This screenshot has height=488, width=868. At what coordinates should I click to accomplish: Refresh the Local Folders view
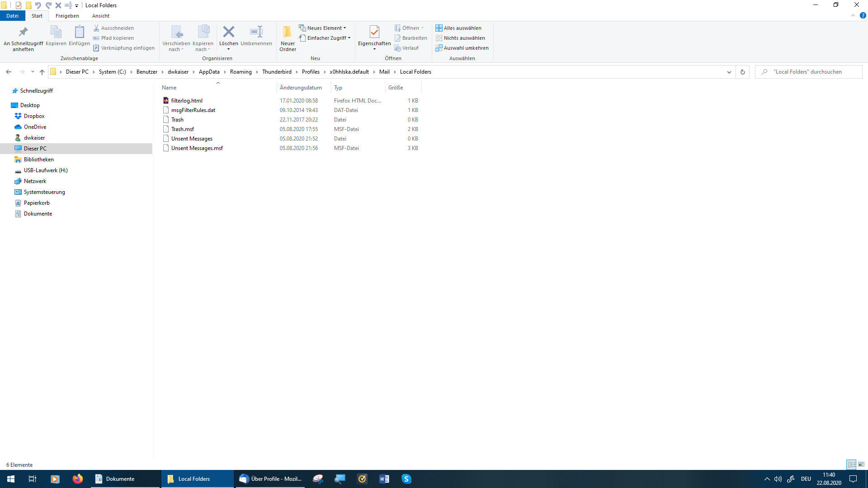click(742, 72)
